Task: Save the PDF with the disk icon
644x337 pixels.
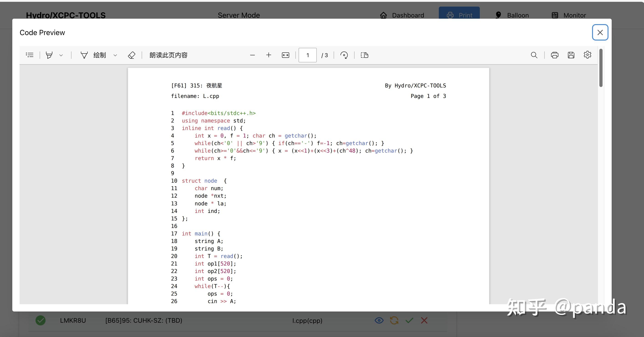Action: click(571, 55)
